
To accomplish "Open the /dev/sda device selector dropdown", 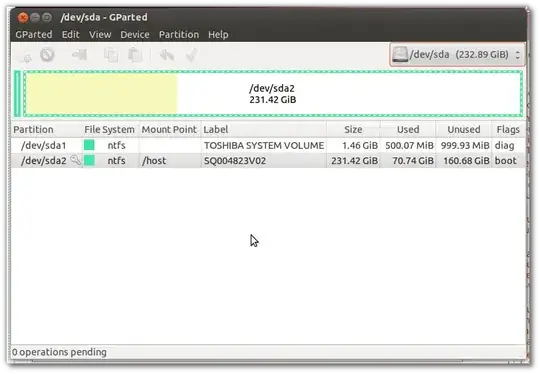I will 457,54.
